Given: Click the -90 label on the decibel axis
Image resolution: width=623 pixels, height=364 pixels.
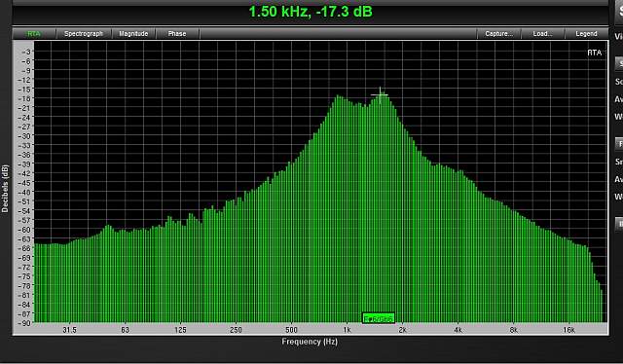Looking at the screenshot, I should click(25, 323).
